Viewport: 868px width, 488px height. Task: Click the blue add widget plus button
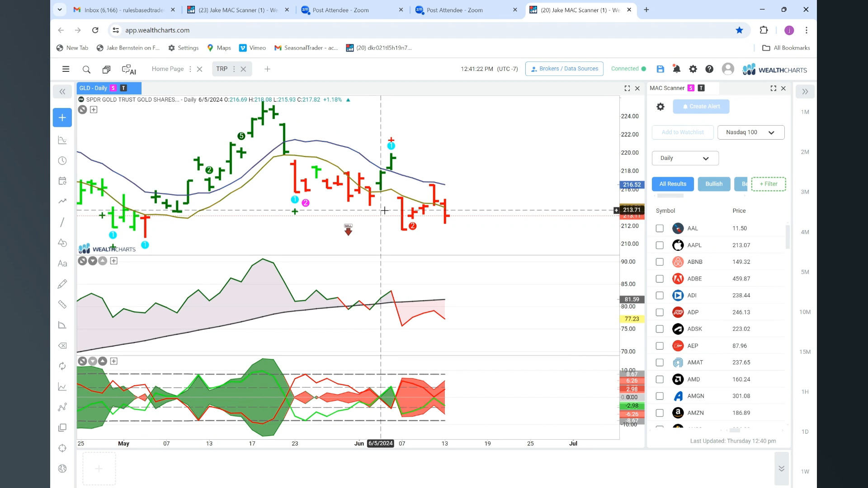point(62,117)
